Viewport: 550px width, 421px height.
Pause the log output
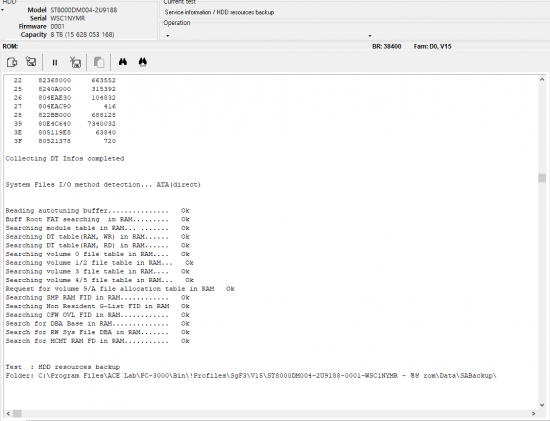55,62
